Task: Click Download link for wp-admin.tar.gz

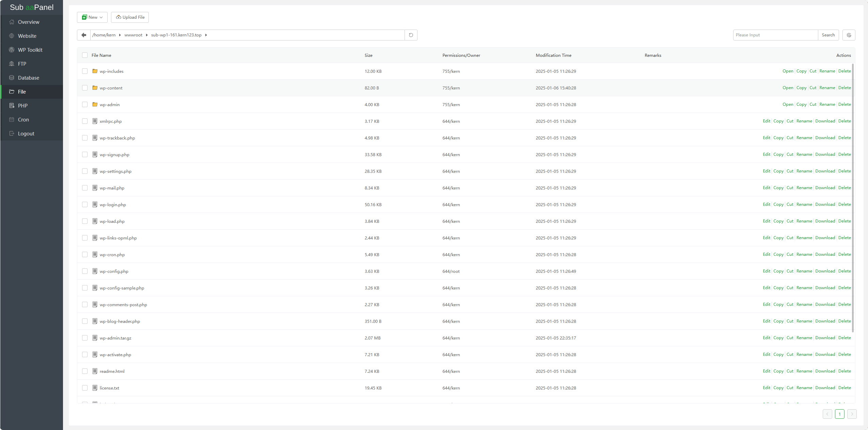Action: click(x=825, y=338)
